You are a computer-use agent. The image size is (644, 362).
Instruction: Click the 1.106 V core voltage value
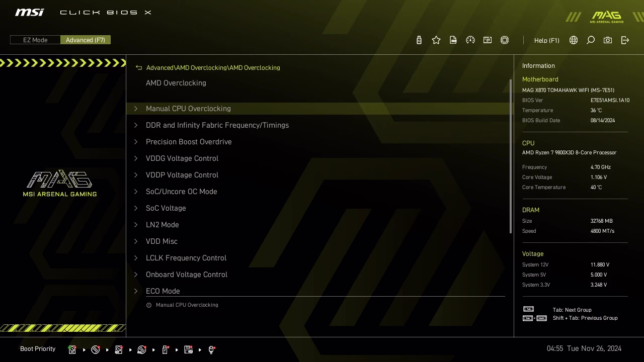coord(599,177)
